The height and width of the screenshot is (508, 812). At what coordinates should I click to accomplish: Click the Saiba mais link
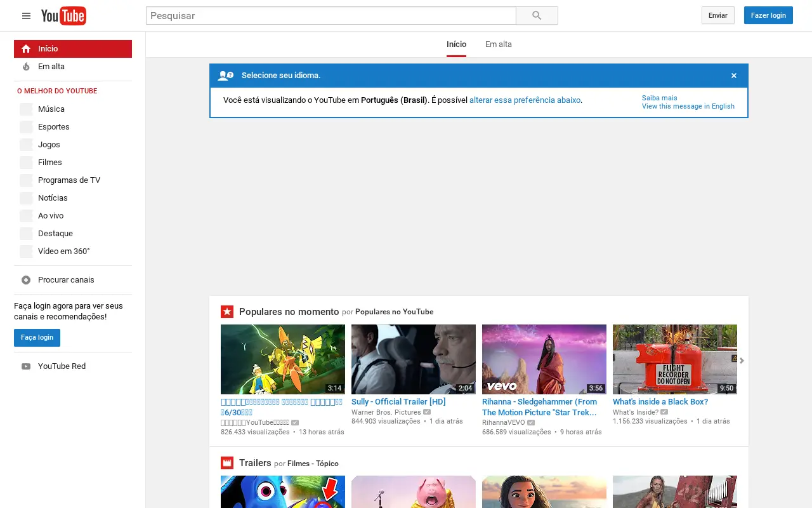pyautogui.click(x=660, y=98)
